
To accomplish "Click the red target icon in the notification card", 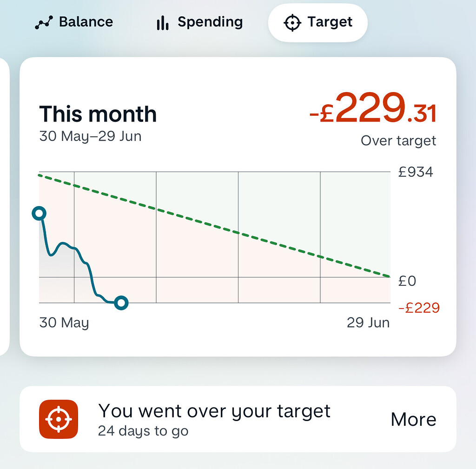I will click(x=58, y=418).
